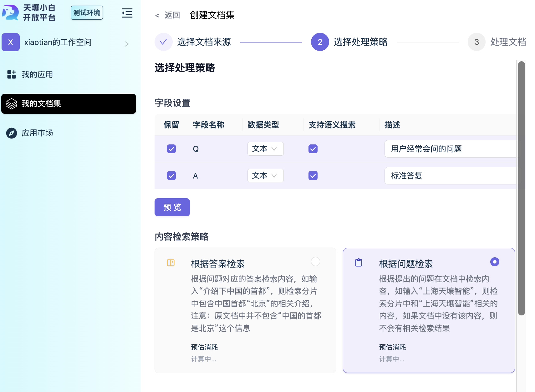Click the 数据类型 column header
535x392 pixels.
click(x=263, y=125)
